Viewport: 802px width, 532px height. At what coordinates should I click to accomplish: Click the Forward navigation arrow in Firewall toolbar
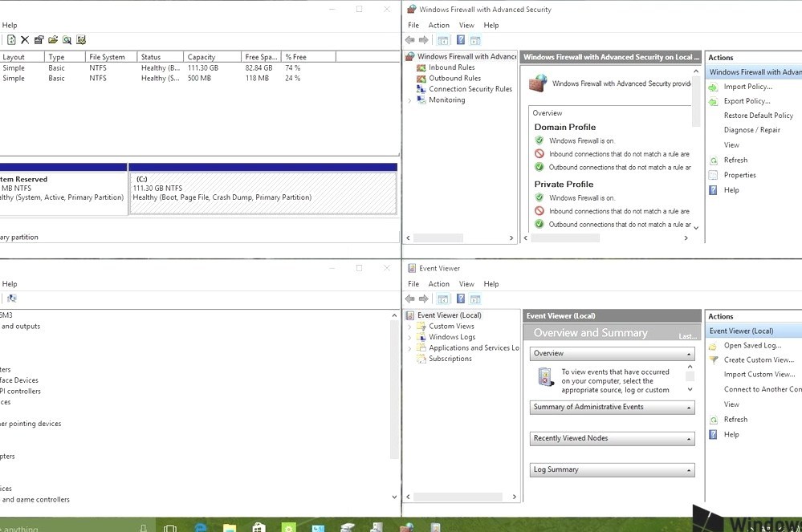pos(423,39)
